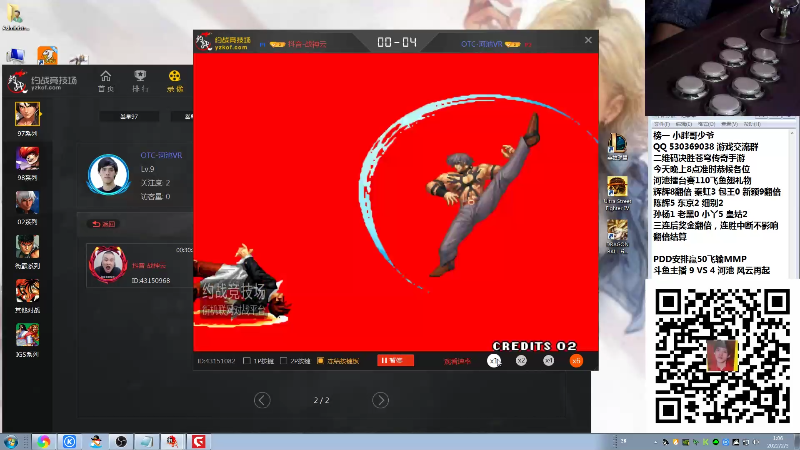Open the colorful browser icon in taskbar
The image size is (800, 450).
point(43,442)
